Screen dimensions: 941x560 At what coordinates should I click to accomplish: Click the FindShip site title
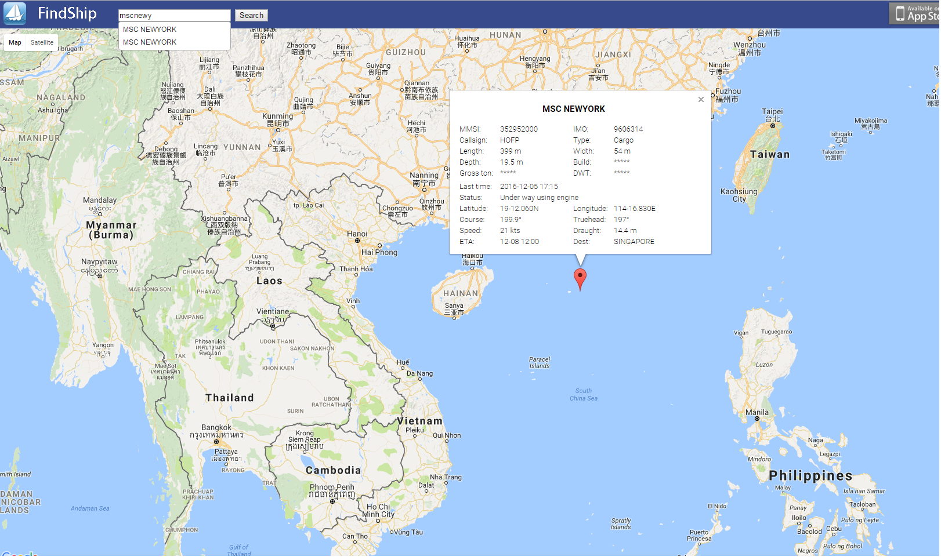(x=67, y=13)
